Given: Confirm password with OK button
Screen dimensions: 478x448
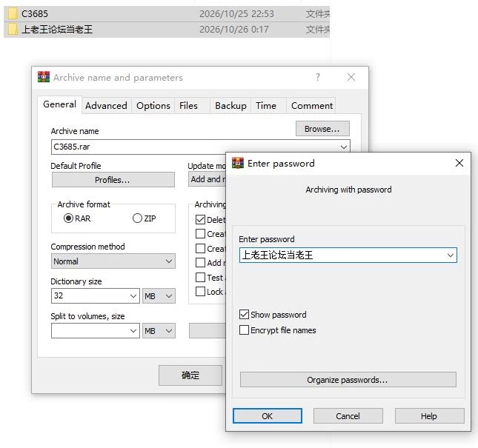Looking at the screenshot, I should point(268,415).
